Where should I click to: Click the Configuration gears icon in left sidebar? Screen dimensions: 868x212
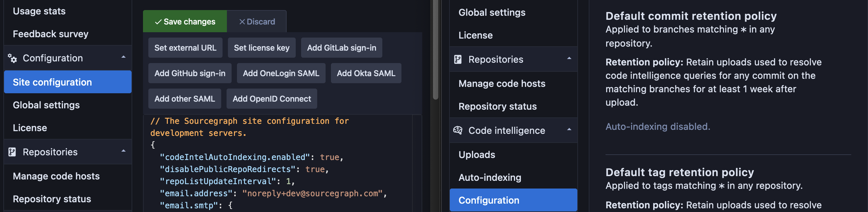(12, 58)
